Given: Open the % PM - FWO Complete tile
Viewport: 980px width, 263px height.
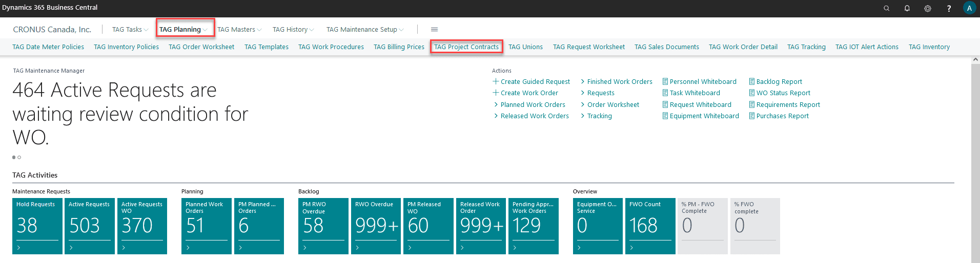Looking at the screenshot, I should 702,226.
